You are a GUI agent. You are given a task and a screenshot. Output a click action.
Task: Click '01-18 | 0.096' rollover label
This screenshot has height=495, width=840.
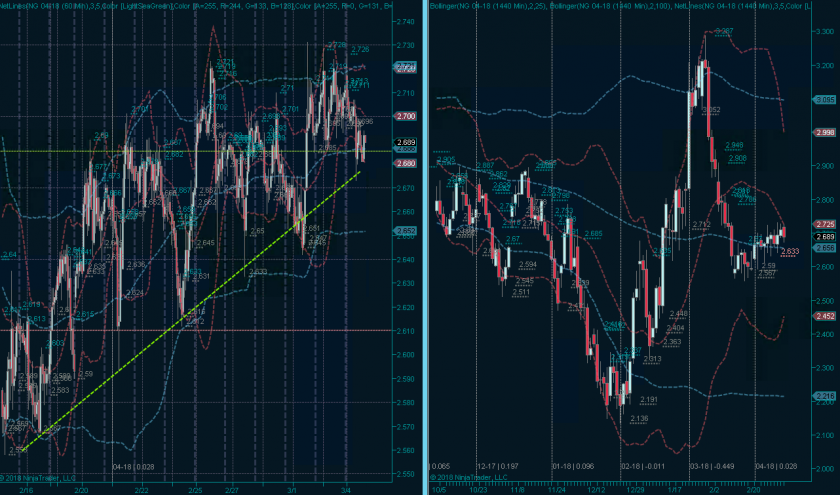tap(573, 467)
